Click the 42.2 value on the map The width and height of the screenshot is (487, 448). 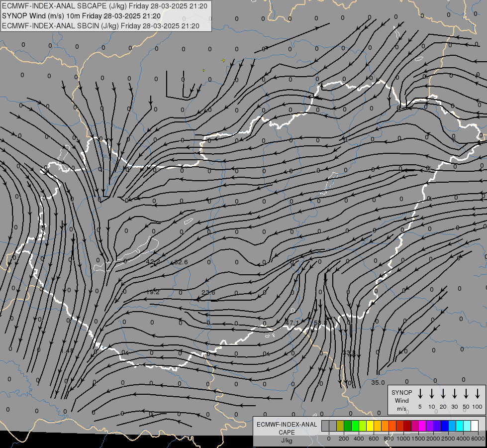[x=153, y=262]
